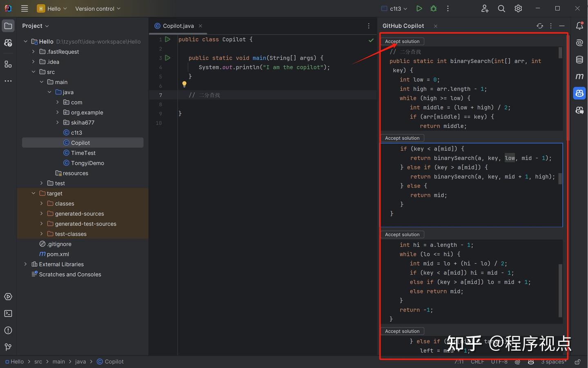Screen dimensions: 588x368
Task: Start a debugging session with the bug icon
Action: coord(433,8)
